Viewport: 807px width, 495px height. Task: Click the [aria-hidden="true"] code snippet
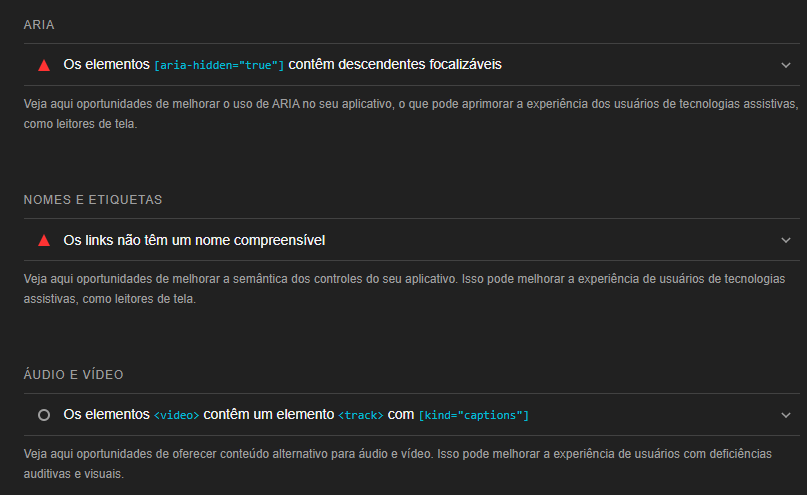click(x=219, y=65)
